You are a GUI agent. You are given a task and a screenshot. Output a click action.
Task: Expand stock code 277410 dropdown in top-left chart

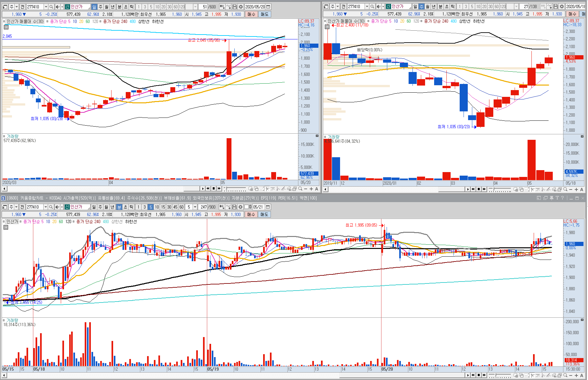(46, 7)
